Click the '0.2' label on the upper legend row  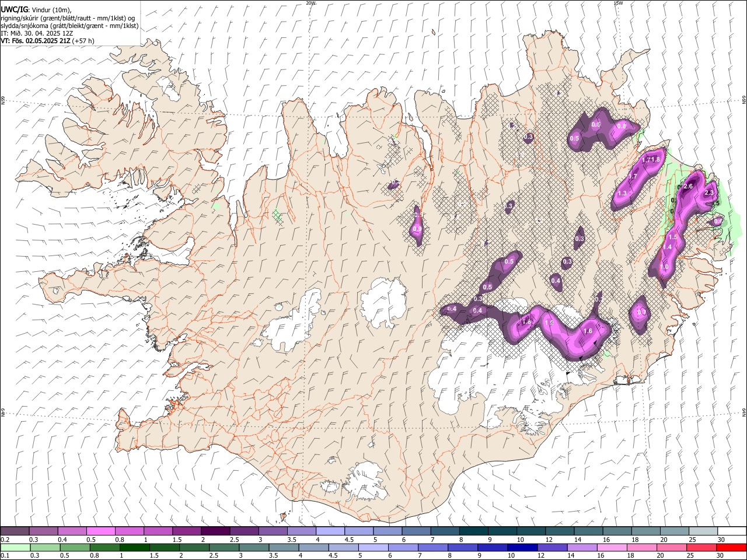[5, 539]
